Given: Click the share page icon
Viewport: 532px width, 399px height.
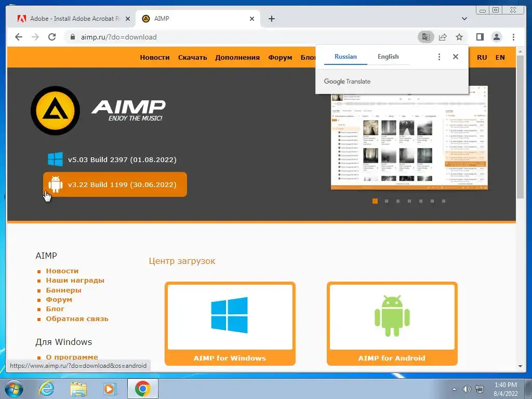Looking at the screenshot, I should coord(443,37).
